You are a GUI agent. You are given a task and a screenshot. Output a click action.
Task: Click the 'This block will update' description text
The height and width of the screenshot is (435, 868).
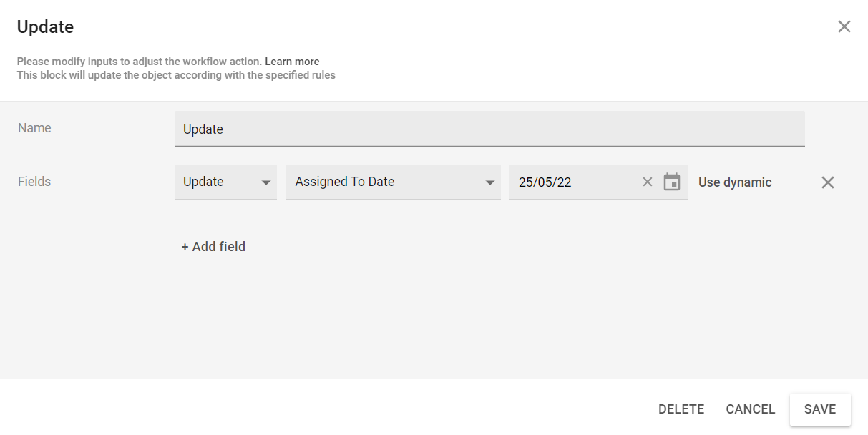(176, 74)
